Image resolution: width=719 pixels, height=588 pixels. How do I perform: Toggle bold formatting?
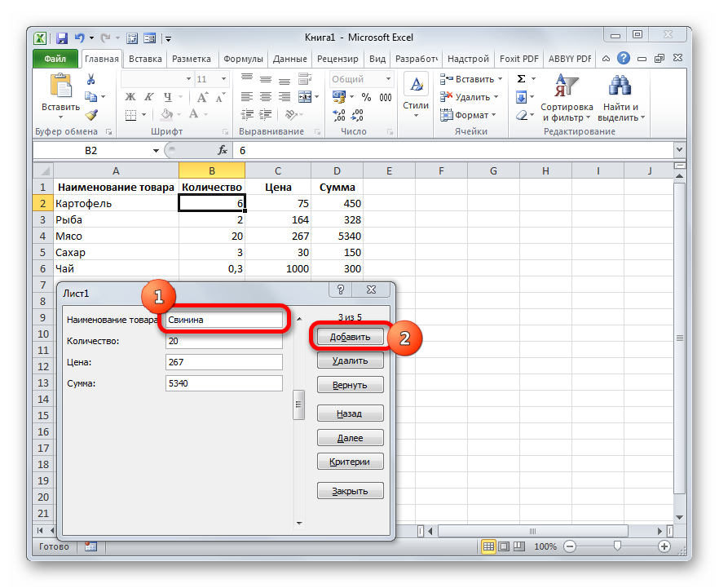coord(130,97)
